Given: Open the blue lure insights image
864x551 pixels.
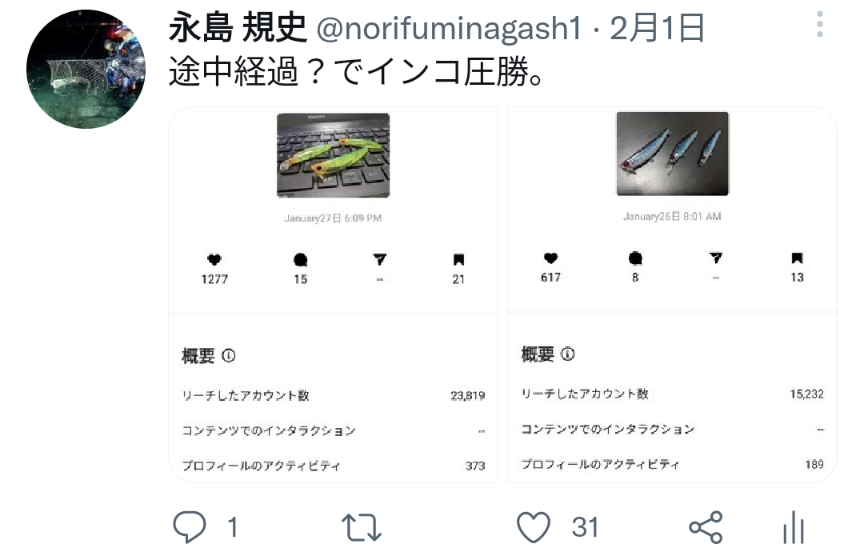Looking at the screenshot, I should [672, 153].
